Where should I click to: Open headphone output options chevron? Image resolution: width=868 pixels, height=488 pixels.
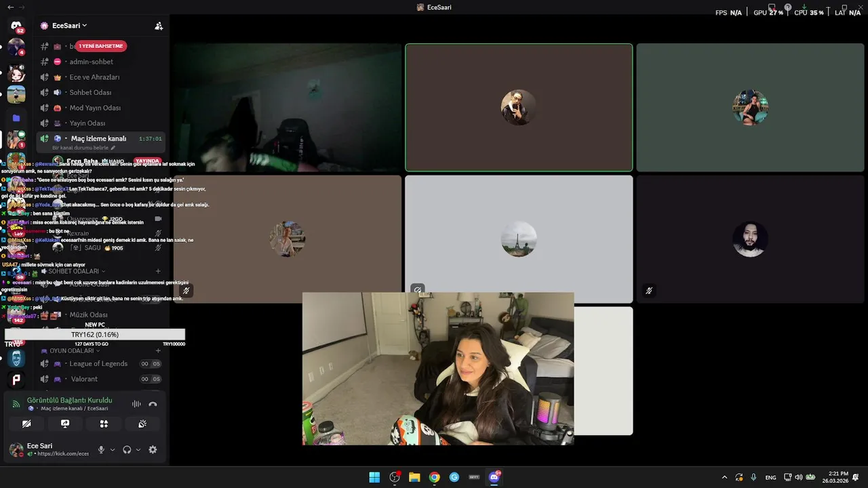[x=138, y=449]
